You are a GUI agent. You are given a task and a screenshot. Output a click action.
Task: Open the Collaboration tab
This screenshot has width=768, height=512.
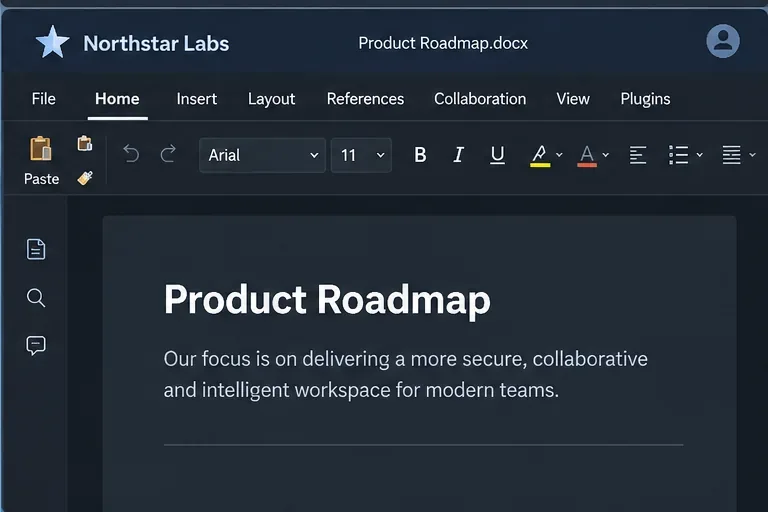[480, 99]
